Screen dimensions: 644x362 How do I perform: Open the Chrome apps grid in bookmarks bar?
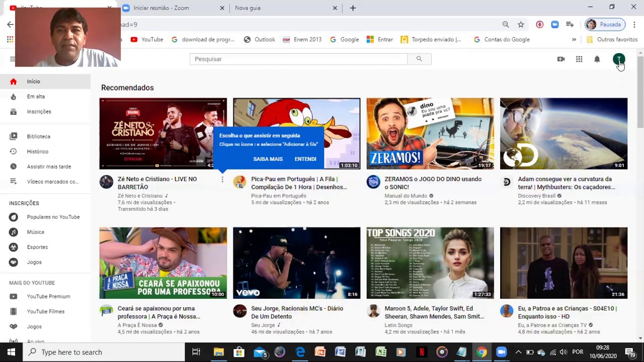point(10,39)
